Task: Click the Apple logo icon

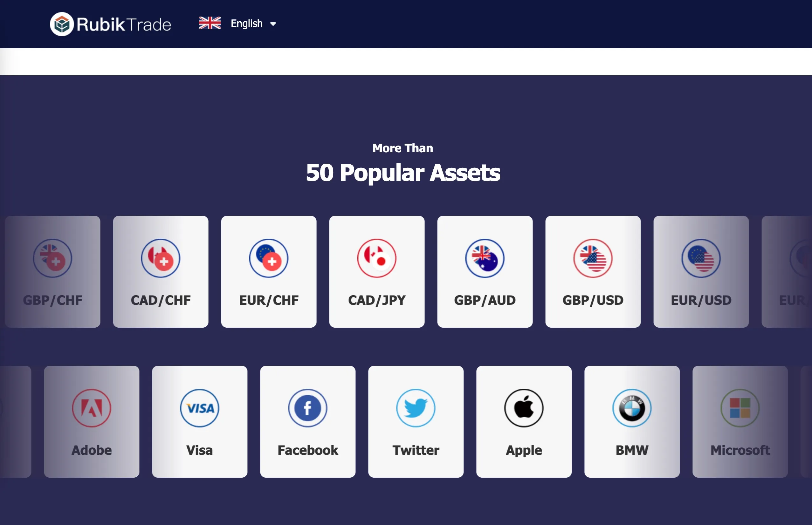Action: click(524, 408)
